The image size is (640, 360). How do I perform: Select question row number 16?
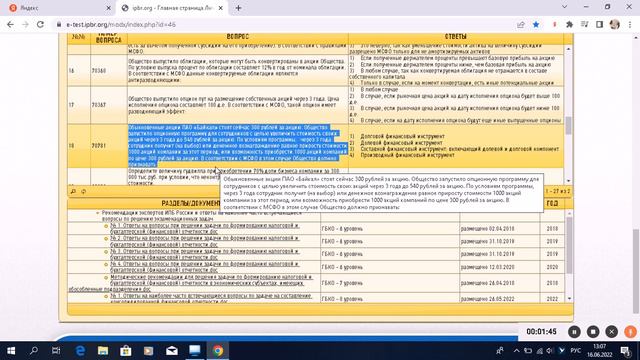314,70
